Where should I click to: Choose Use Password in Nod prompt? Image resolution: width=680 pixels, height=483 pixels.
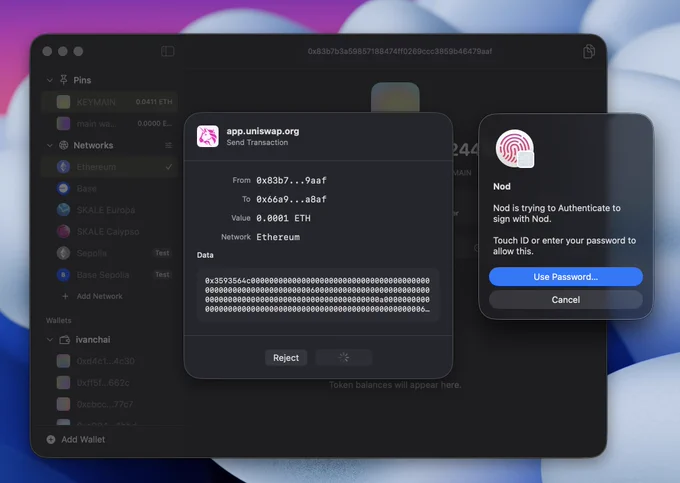click(x=566, y=277)
